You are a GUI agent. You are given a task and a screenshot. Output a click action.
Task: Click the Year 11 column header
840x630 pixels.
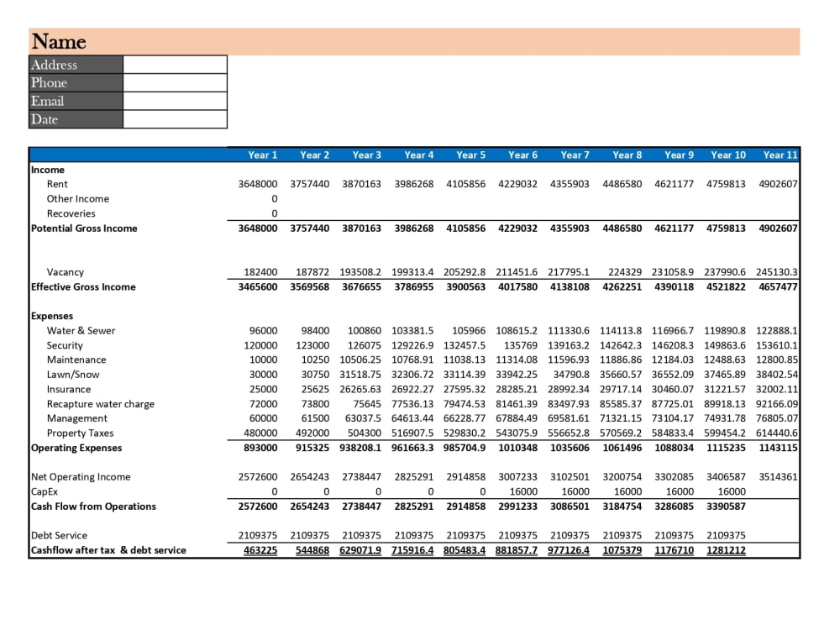(x=780, y=155)
